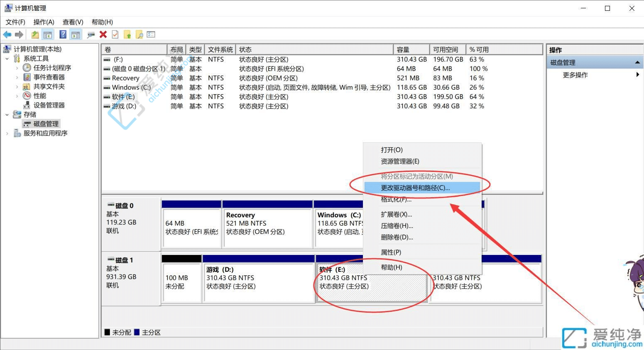644x350 pixels.
Task: Click the red X delete toolbar icon
Action: click(103, 35)
